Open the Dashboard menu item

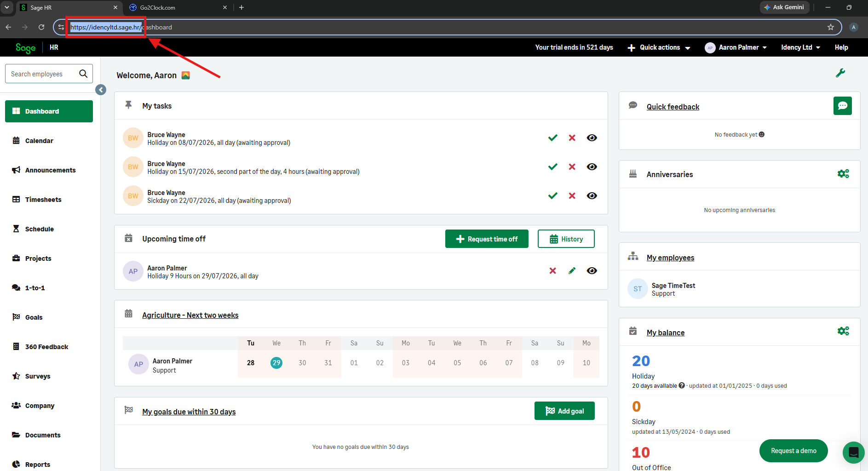[49, 111]
